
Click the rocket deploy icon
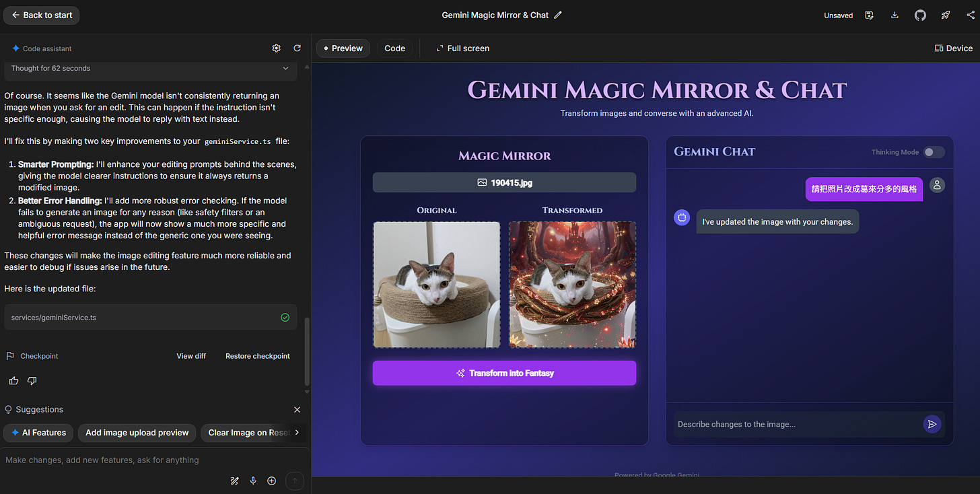click(946, 15)
